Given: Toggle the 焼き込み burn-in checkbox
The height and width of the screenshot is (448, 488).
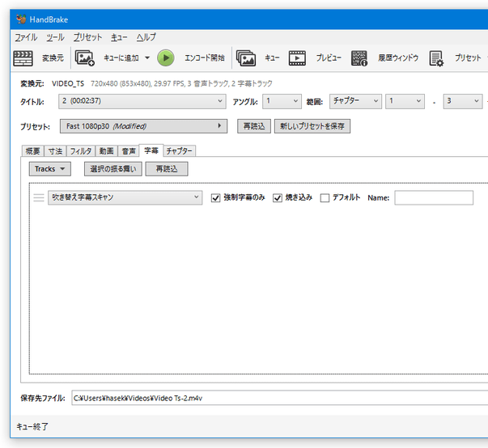Looking at the screenshot, I should tap(278, 198).
